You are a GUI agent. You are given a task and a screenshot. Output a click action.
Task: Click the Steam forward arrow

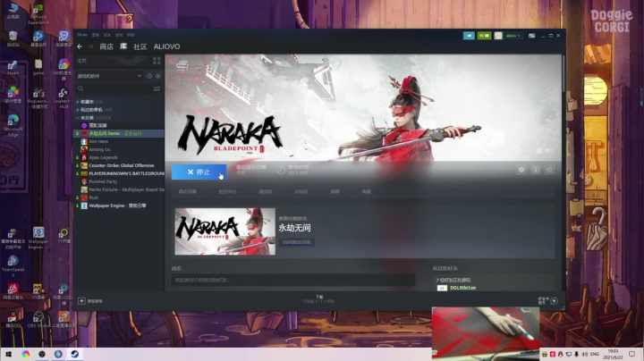click(x=90, y=46)
